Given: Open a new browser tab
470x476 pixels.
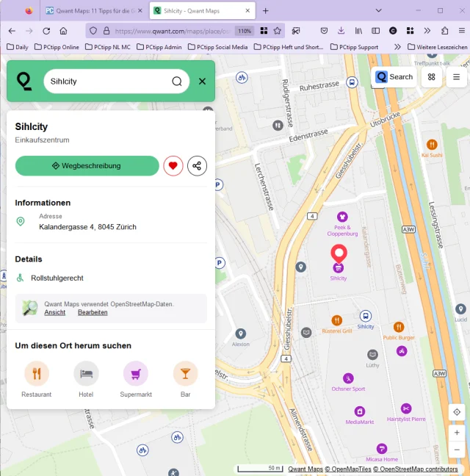Looking at the screenshot, I should tap(266, 11).
